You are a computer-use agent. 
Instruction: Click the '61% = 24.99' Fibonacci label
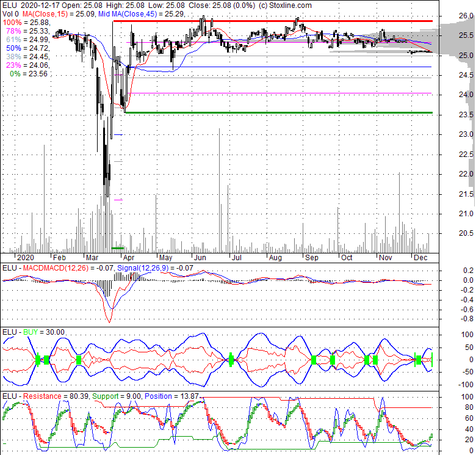(x=28, y=40)
